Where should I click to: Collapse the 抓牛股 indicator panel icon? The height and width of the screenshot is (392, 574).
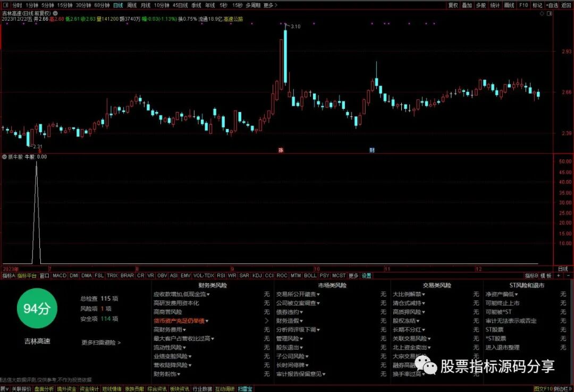pos(4,157)
